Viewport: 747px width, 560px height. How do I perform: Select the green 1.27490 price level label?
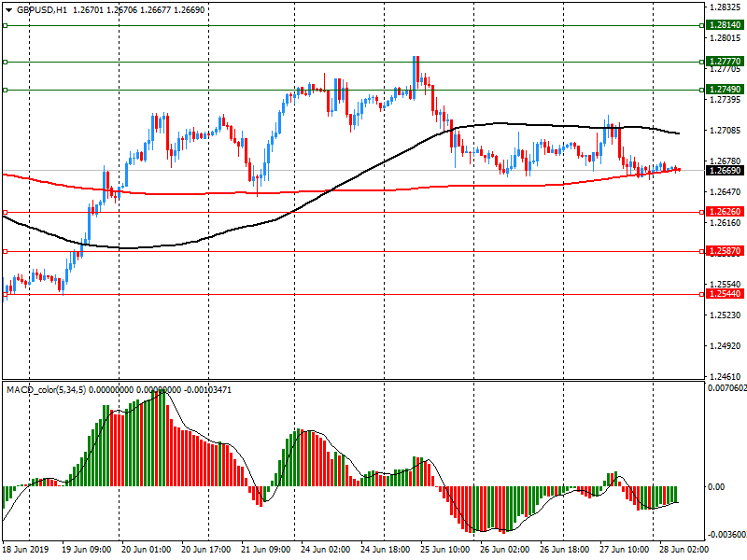tap(725, 90)
